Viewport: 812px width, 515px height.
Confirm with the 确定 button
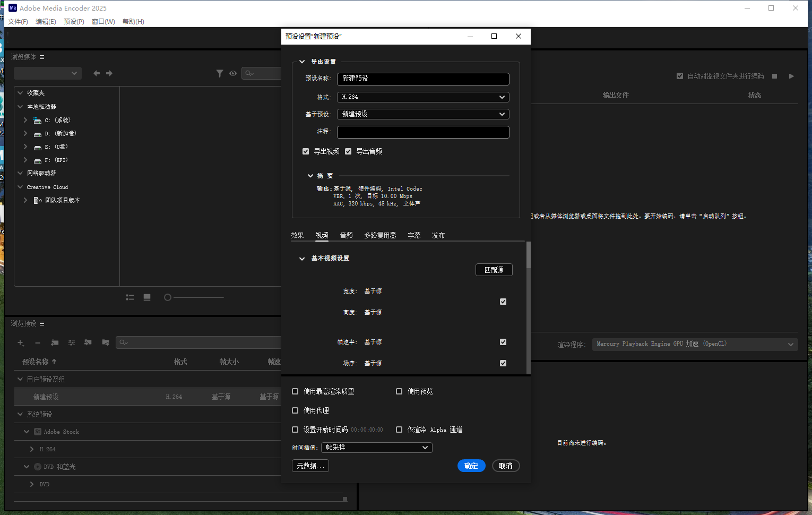pyautogui.click(x=471, y=466)
